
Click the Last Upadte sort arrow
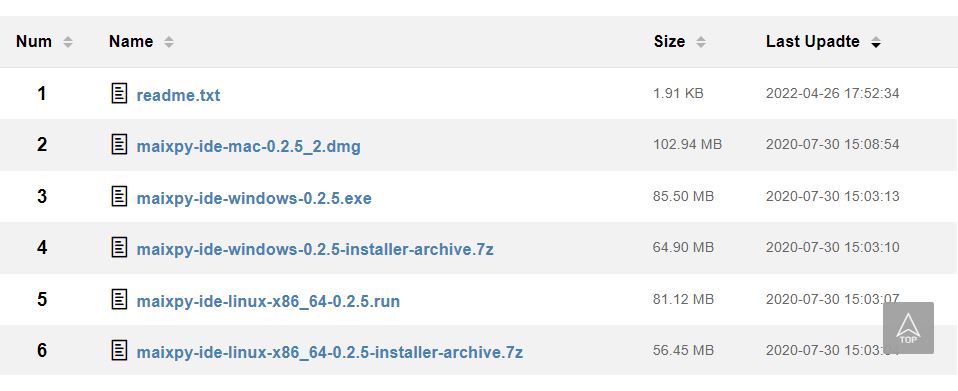tap(876, 42)
